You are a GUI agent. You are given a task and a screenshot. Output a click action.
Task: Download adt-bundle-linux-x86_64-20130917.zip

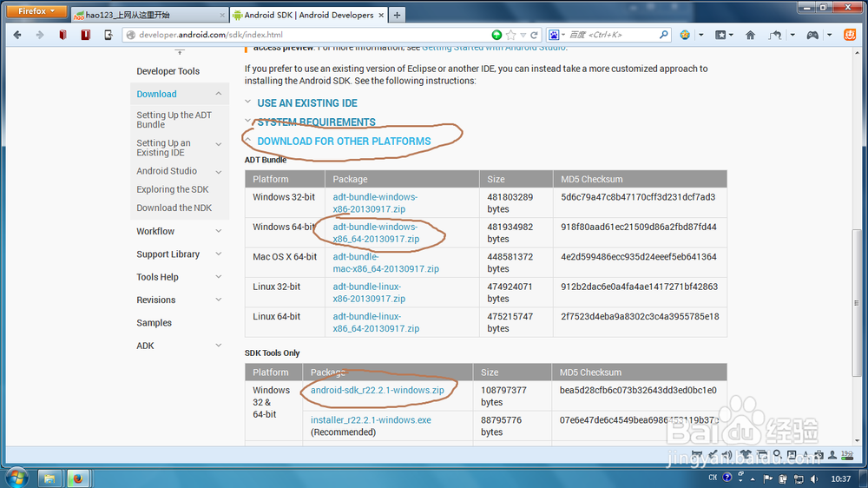click(376, 322)
